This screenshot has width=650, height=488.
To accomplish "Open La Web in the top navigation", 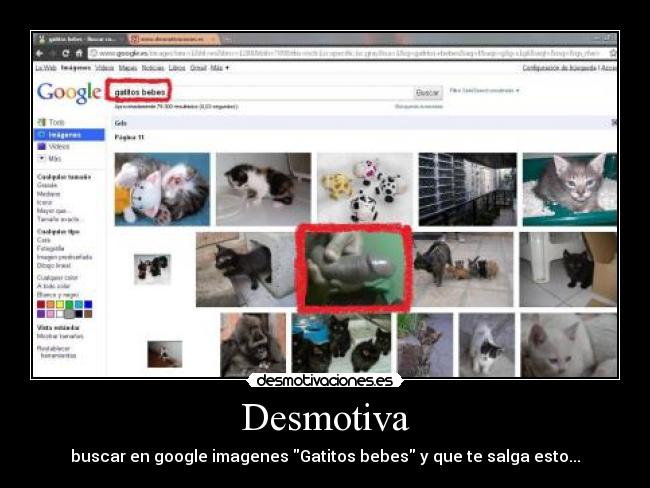I will coord(46,68).
